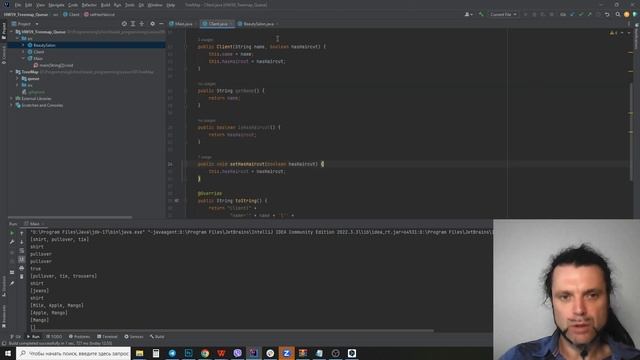
Task: Select BeautySalon class in project tree
Action: click(44, 45)
